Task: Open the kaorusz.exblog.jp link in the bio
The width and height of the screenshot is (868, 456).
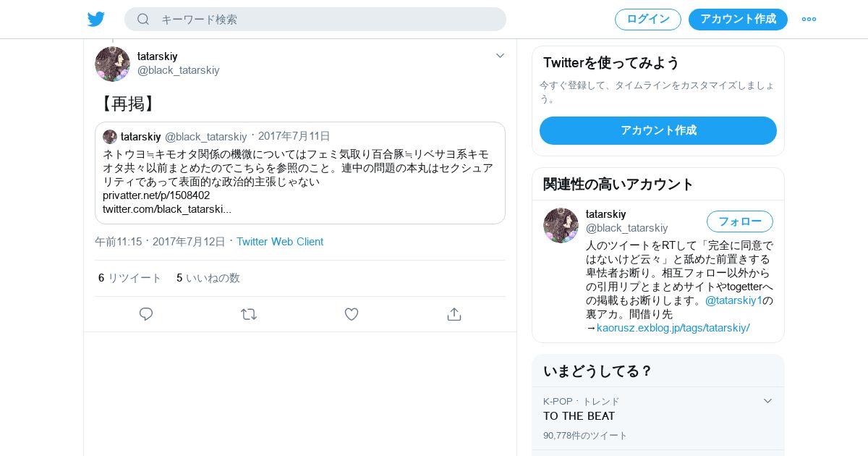Action: tap(673, 328)
